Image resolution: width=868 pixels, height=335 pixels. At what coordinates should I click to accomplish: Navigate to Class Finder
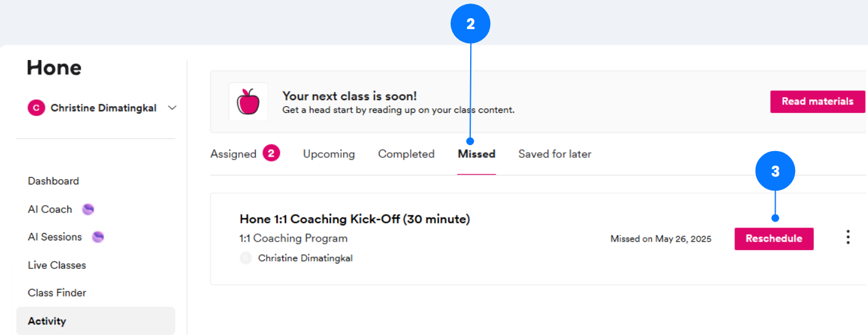[57, 293]
